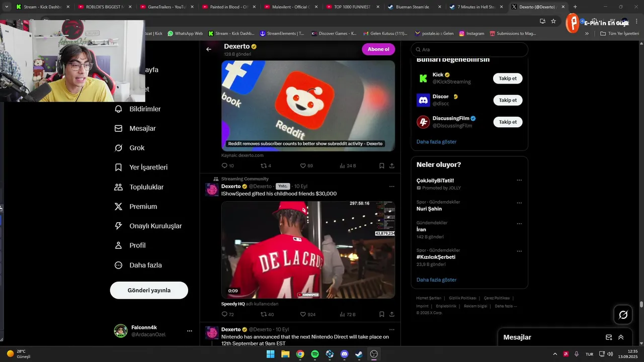Viewport: 644px width, 362px height.
Task: Compose new message in Mesajlar drawer
Action: (609, 337)
